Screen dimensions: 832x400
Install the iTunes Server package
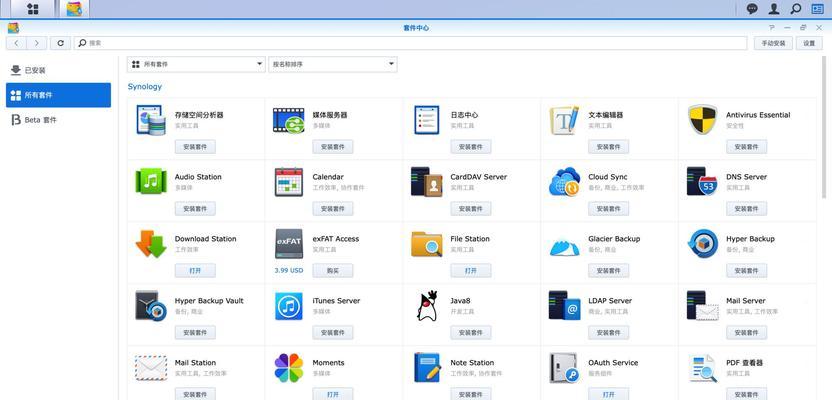click(333, 333)
